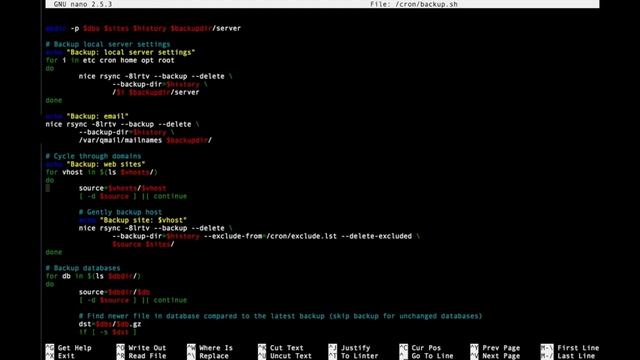Activate the Replace shortcut
640x360 pixels.
(x=208, y=356)
